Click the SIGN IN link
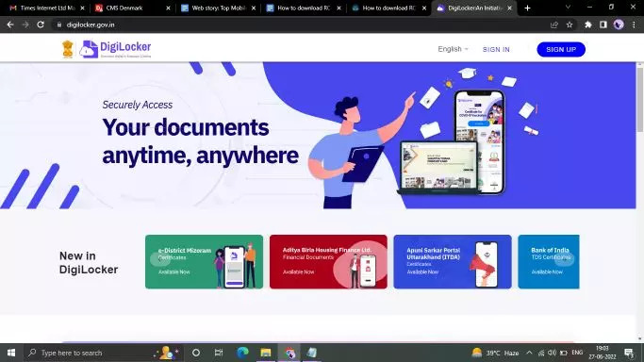The width and height of the screenshot is (644, 362). 496,49
